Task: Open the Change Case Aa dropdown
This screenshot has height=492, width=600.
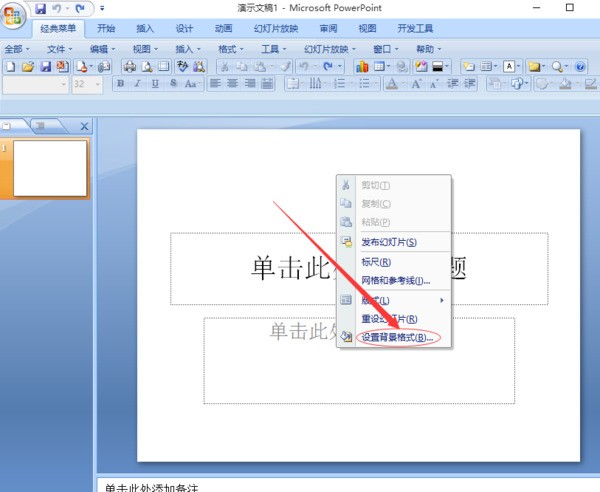Action: coord(193,83)
